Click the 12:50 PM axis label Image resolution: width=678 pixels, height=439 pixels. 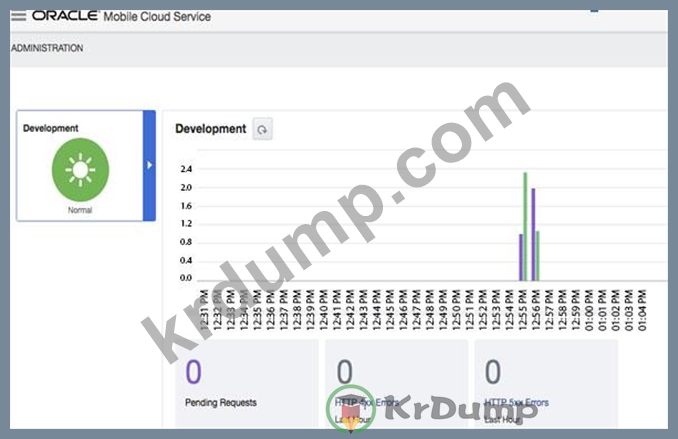pos(456,310)
